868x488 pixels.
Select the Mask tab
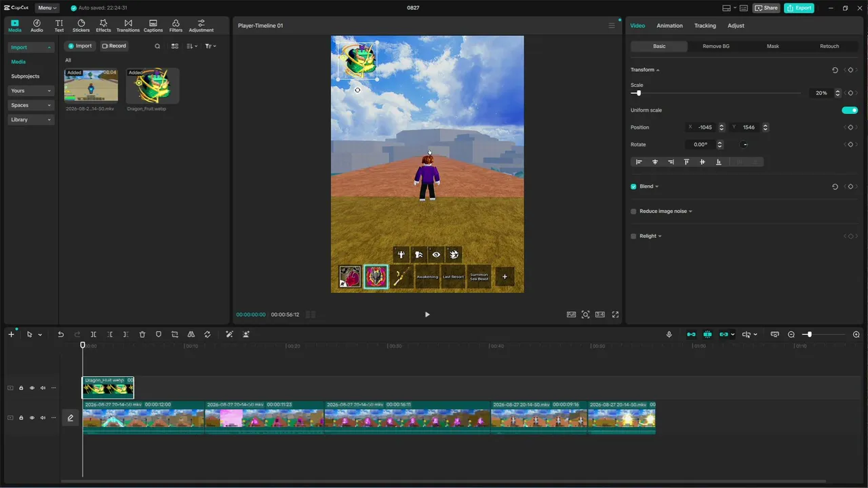point(773,46)
